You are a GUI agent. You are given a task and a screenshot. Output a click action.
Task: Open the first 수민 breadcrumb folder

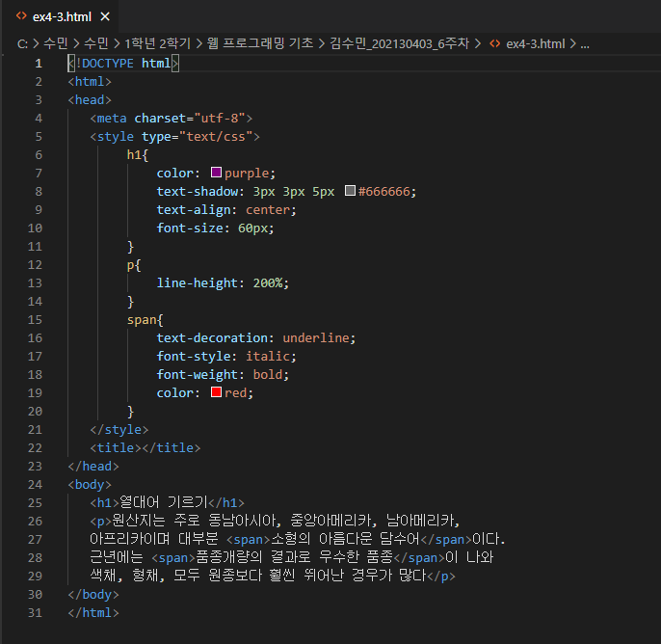click(56, 43)
